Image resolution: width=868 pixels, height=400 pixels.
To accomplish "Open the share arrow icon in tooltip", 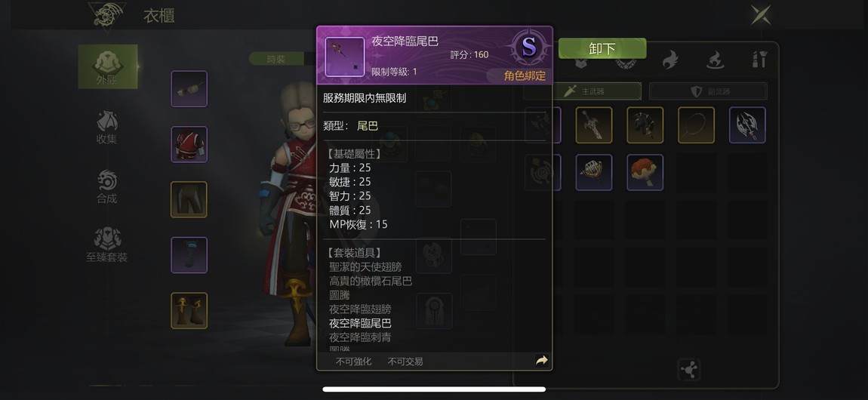I will click(x=541, y=361).
